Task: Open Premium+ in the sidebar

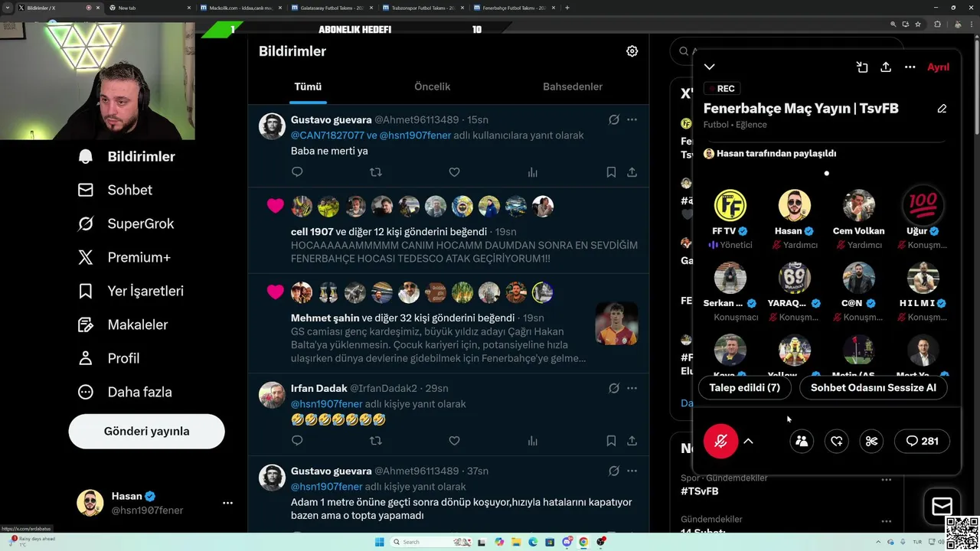Action: pyautogui.click(x=123, y=257)
